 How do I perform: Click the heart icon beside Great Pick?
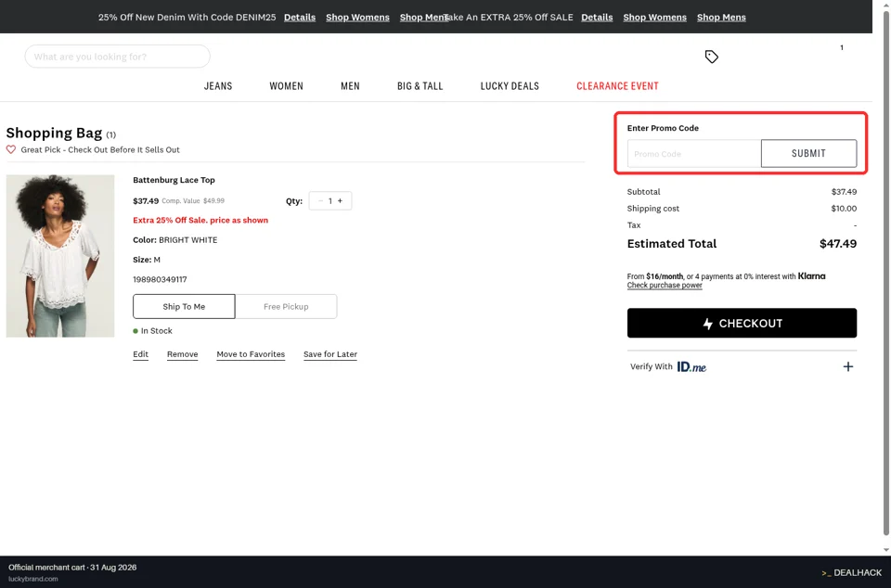click(x=11, y=150)
